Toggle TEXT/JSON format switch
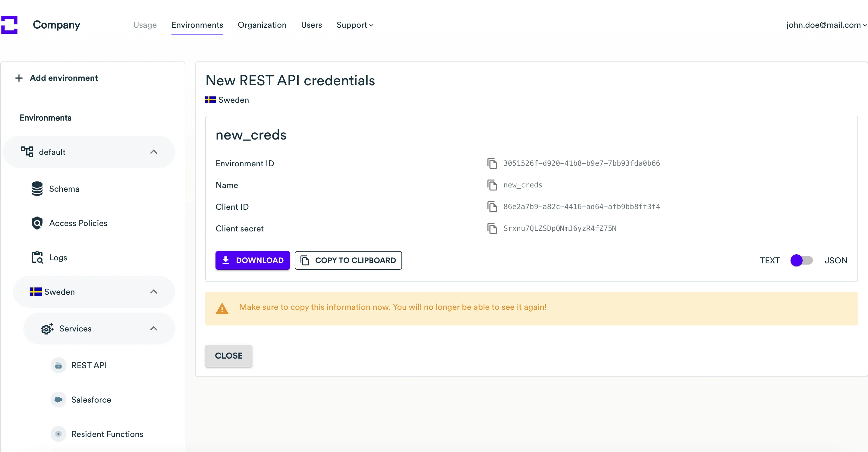 tap(801, 260)
